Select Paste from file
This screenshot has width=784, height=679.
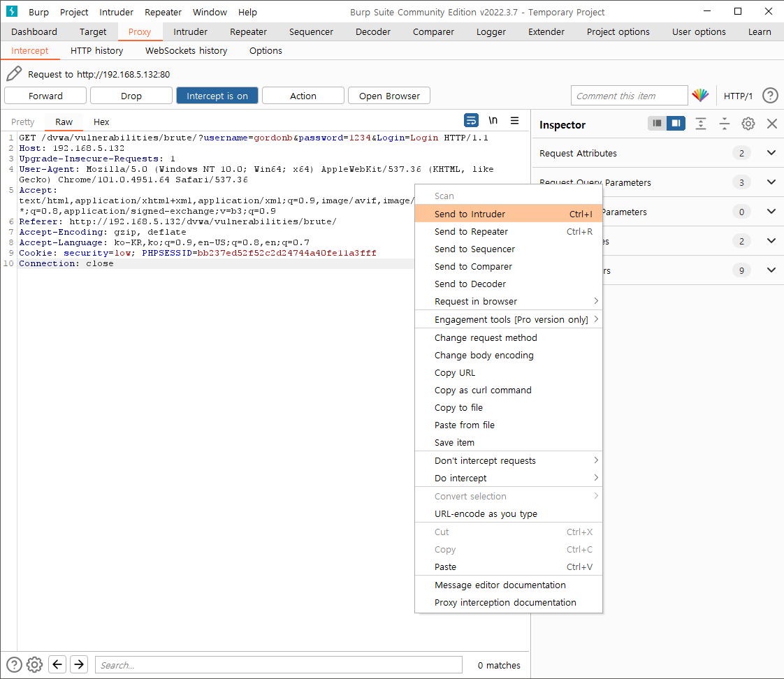coord(509,425)
